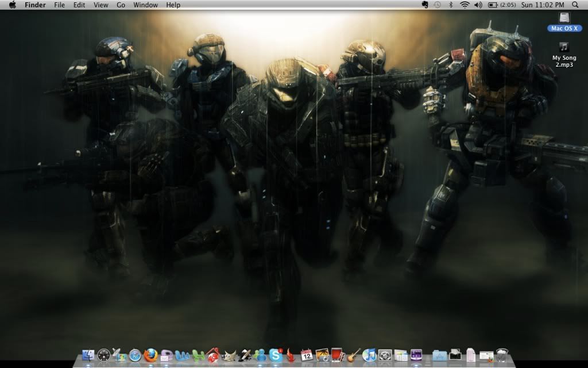Open the Apple menu

(12, 5)
